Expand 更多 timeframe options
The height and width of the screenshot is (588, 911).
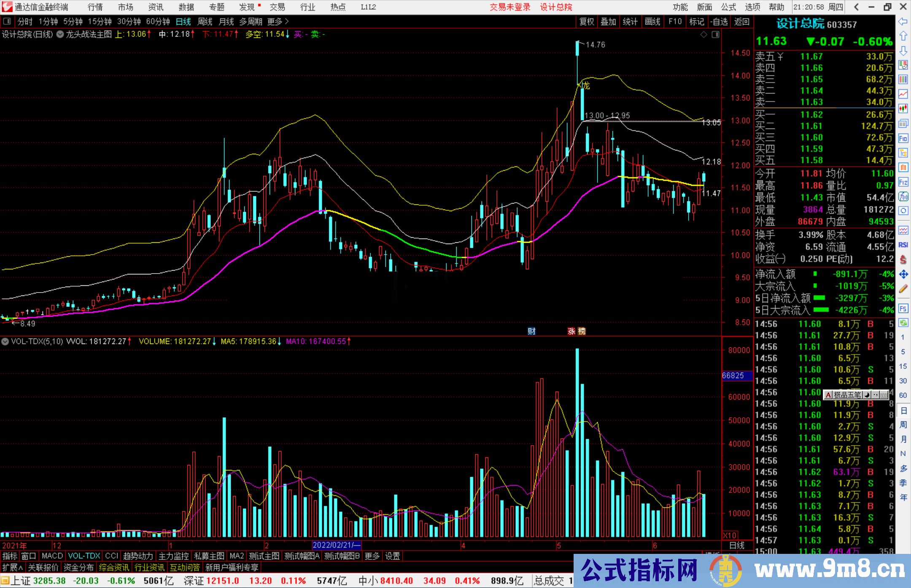(278, 21)
